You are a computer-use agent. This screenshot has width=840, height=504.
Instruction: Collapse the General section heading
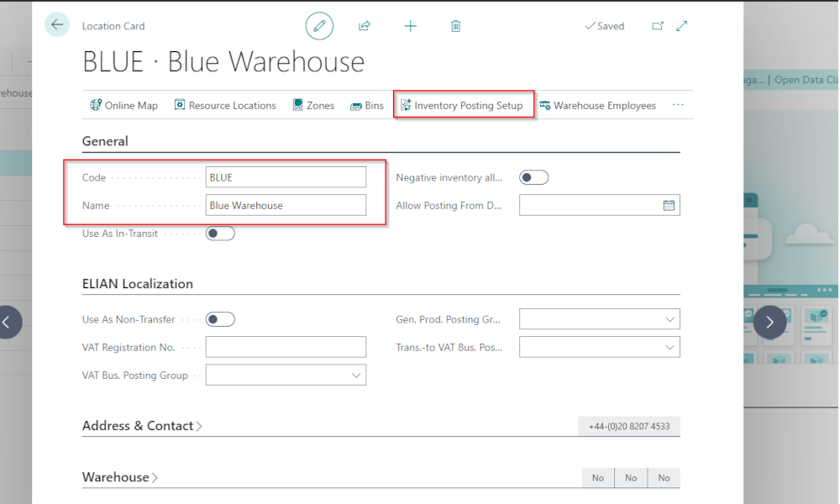(x=105, y=141)
